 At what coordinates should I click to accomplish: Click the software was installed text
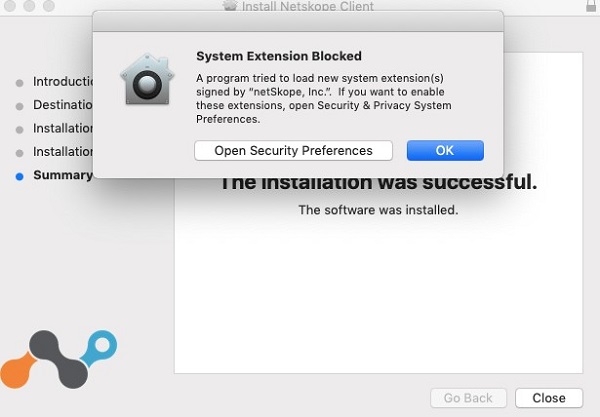tap(378, 211)
